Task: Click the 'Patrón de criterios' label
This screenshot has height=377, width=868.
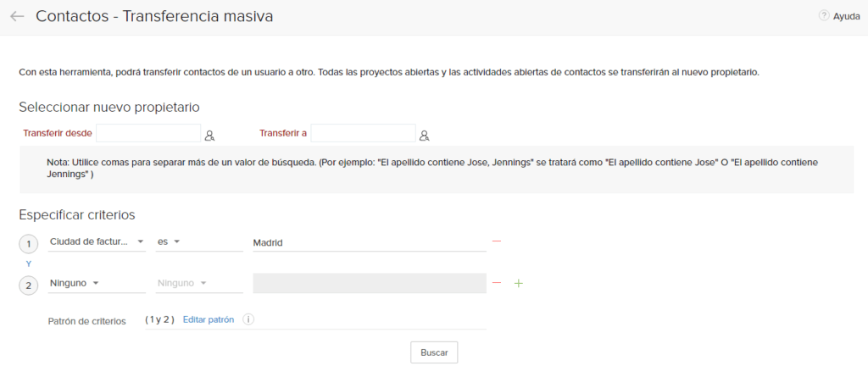Action: click(x=87, y=320)
